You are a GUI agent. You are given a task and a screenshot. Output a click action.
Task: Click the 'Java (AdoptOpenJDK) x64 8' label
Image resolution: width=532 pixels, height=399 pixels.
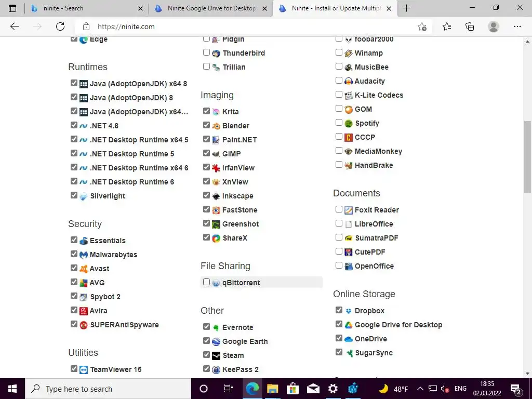coord(138,84)
